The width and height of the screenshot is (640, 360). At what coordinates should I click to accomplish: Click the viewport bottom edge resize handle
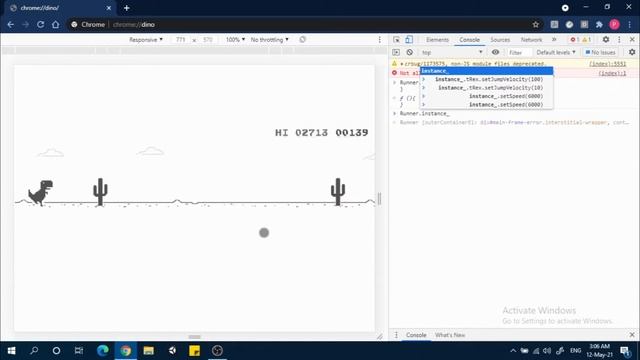[x=194, y=337]
